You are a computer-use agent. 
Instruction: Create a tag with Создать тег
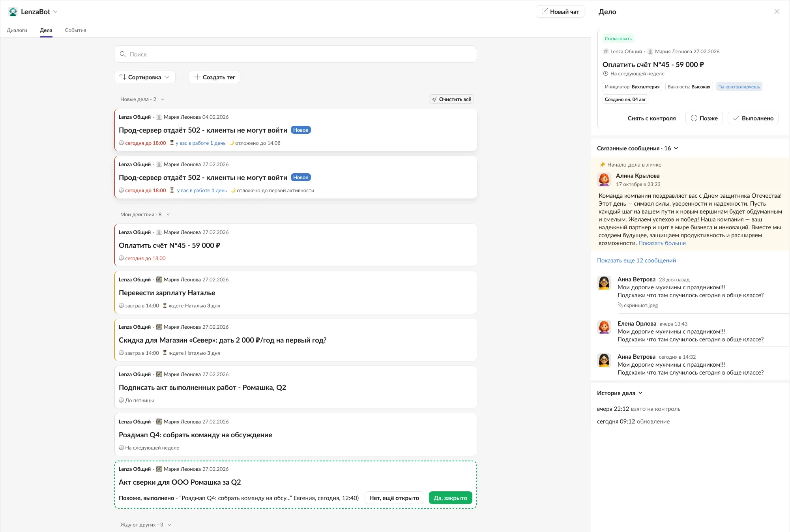point(214,77)
